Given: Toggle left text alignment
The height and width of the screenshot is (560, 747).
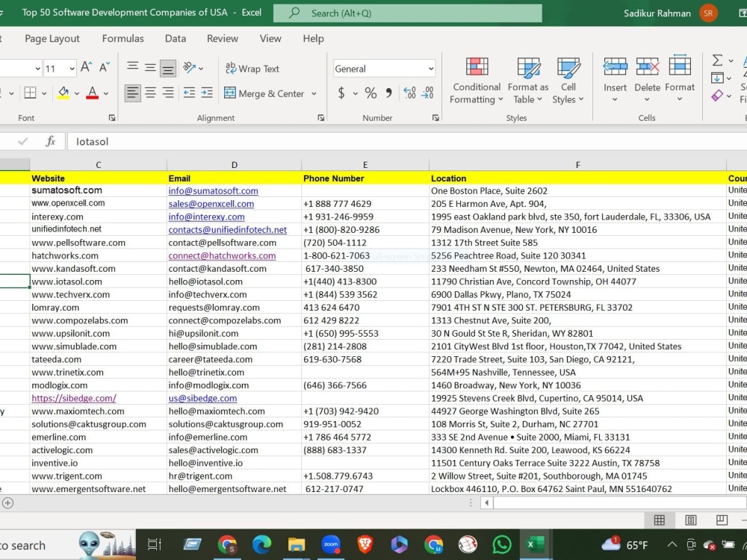Looking at the screenshot, I should (x=133, y=93).
